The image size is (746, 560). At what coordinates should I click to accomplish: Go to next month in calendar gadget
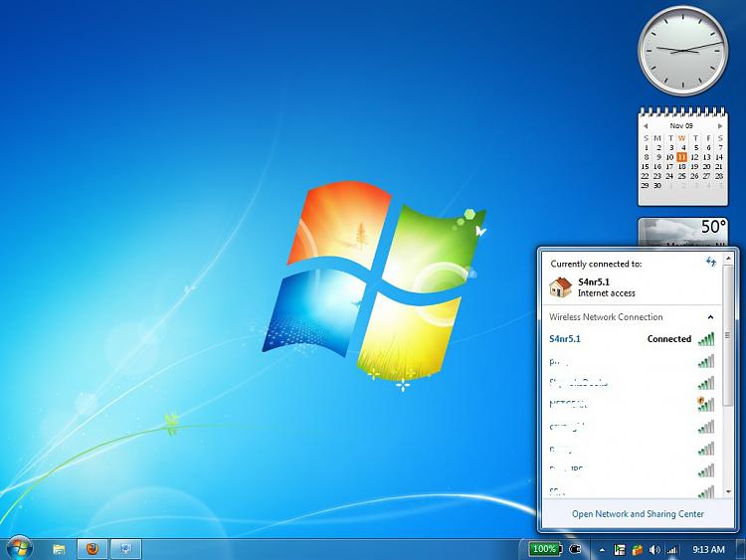coord(720,126)
